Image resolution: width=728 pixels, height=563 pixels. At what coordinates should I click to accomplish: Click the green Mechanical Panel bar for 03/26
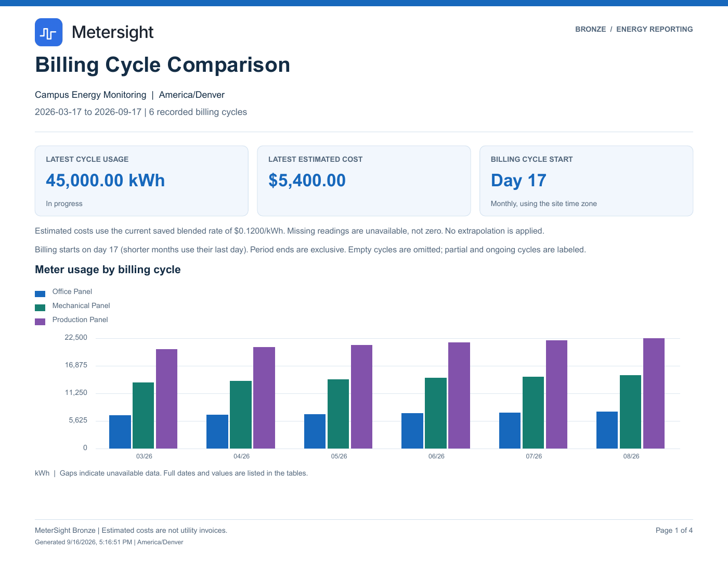[x=144, y=416]
